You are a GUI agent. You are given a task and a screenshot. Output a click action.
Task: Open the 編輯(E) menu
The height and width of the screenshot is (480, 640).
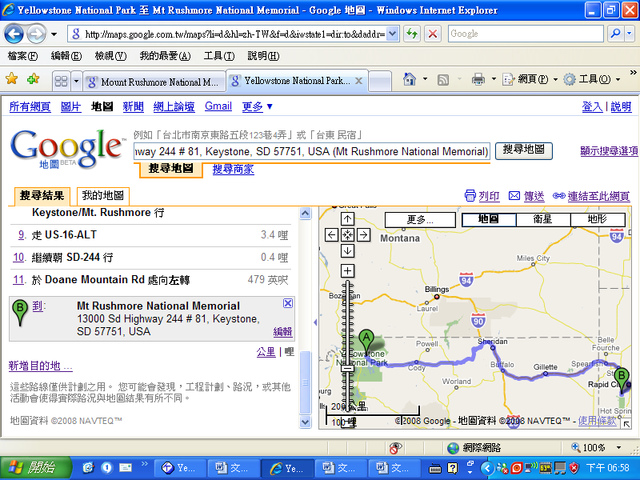pos(66,56)
